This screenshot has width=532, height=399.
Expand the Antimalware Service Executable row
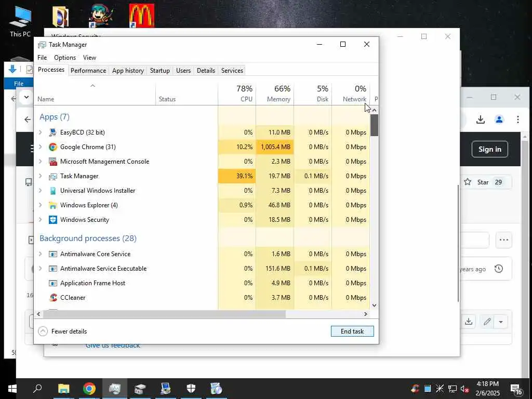click(x=41, y=269)
